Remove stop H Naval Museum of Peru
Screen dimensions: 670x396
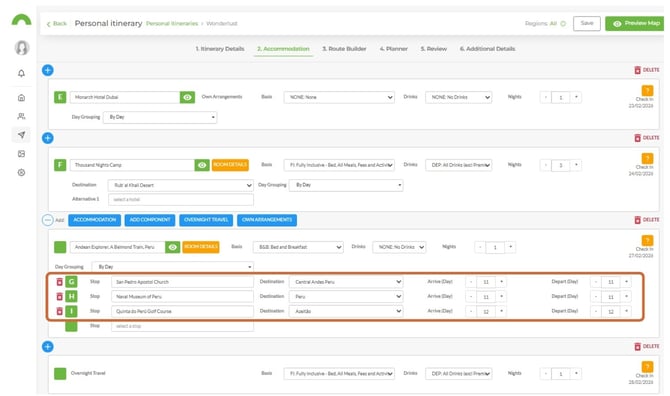59,296
